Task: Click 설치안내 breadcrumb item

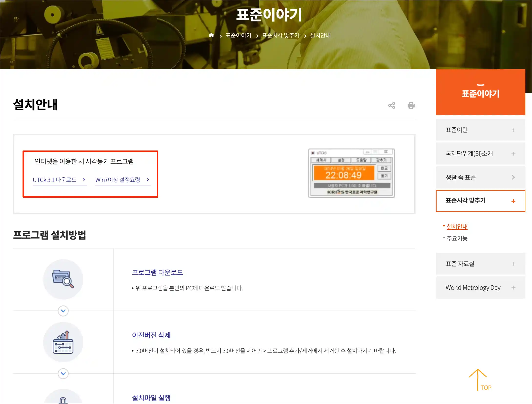Action: (x=320, y=35)
